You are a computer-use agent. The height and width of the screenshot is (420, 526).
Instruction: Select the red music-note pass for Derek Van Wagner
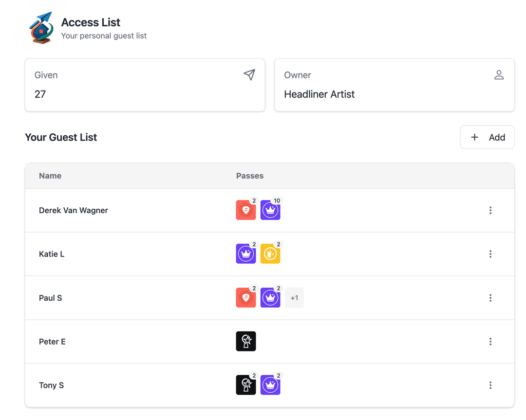(246, 210)
